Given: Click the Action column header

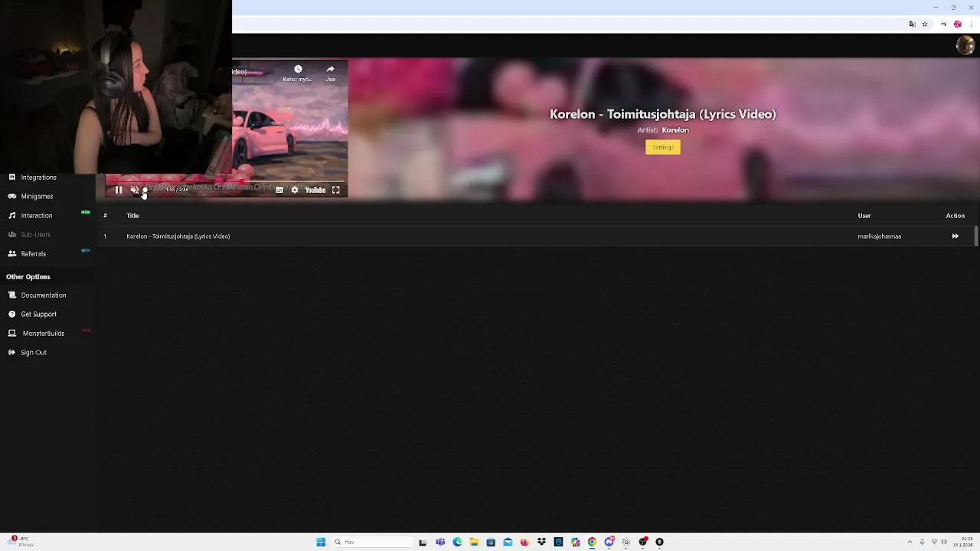Looking at the screenshot, I should (955, 216).
